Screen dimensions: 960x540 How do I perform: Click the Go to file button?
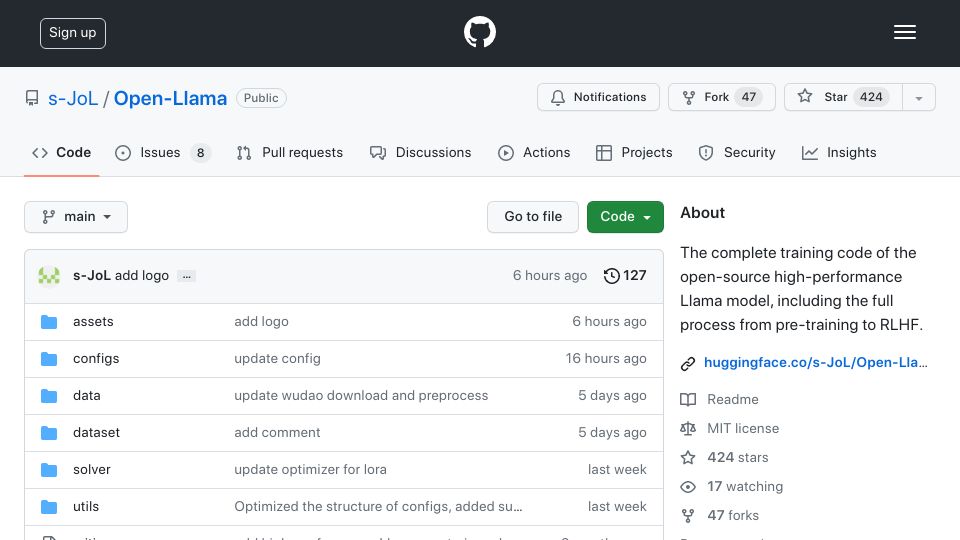tap(533, 217)
